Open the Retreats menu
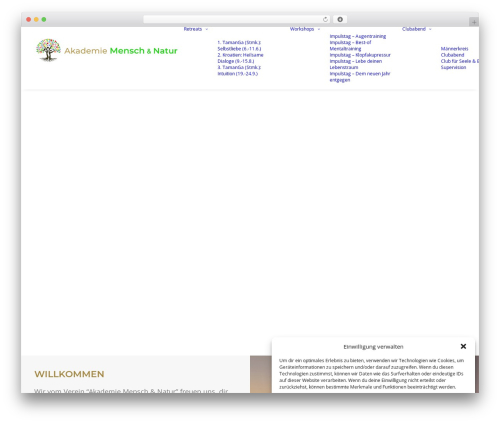This screenshot has width=500, height=423. point(193,29)
